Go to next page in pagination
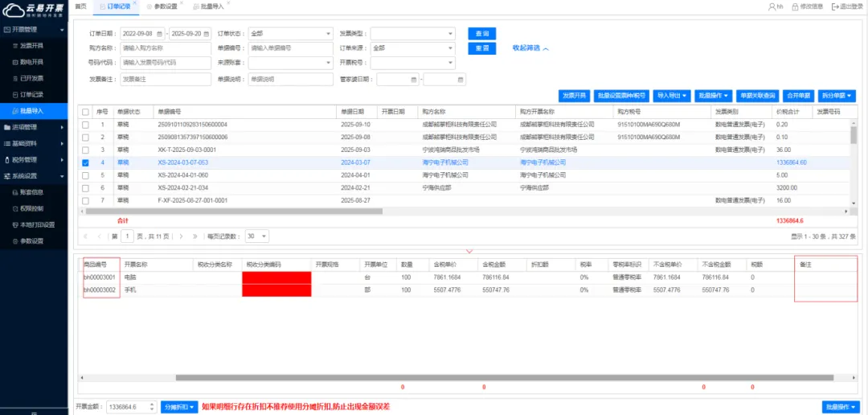 [182, 236]
